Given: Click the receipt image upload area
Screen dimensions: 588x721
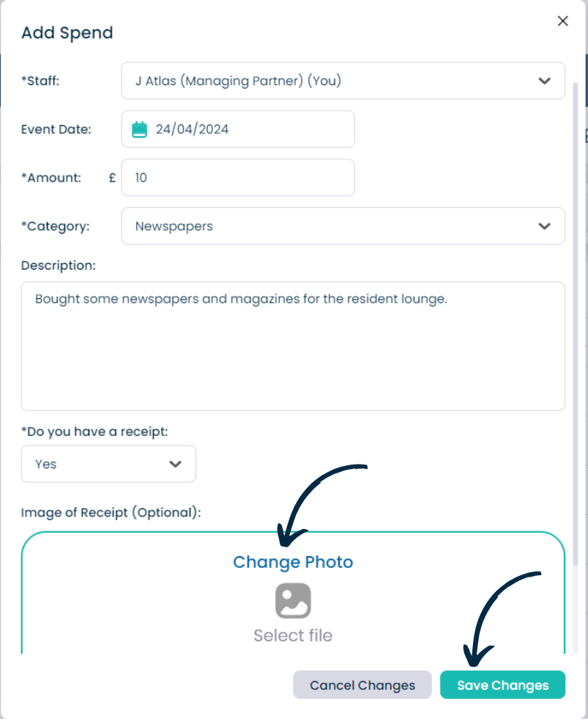Looking at the screenshot, I should [293, 594].
